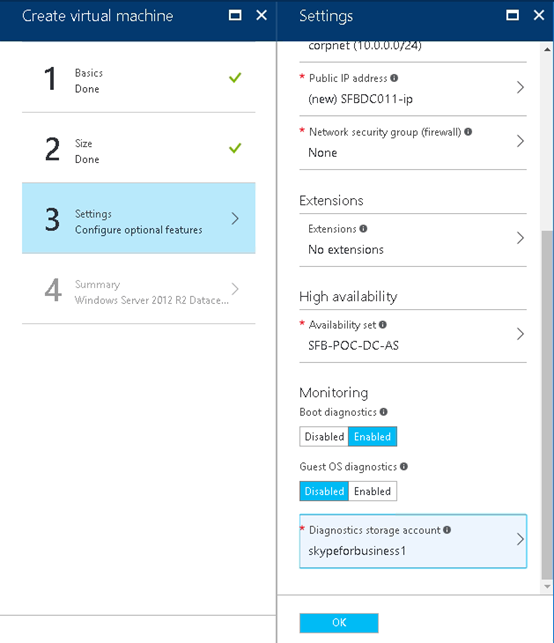Select Configure optional features step text
The image size is (554, 643).
[139, 230]
